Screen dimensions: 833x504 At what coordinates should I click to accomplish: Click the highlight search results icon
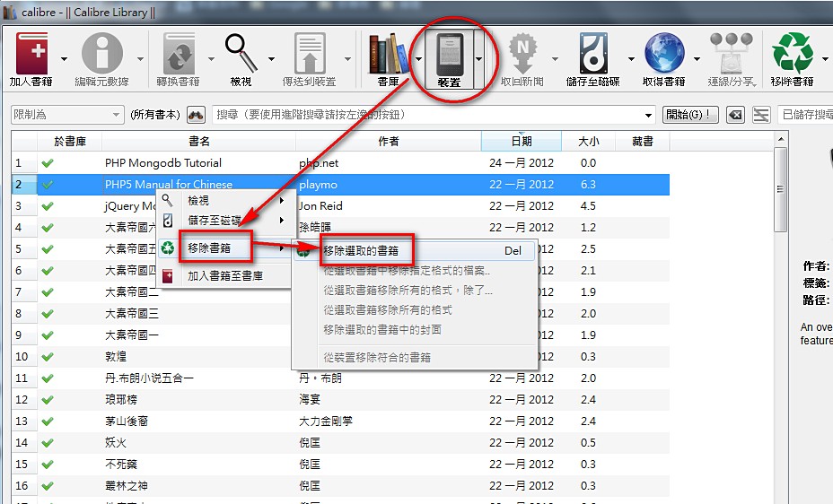pos(761,115)
